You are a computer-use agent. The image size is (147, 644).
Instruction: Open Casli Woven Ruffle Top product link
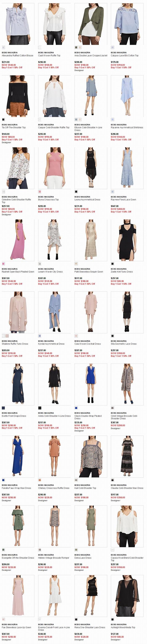pos(49,55)
